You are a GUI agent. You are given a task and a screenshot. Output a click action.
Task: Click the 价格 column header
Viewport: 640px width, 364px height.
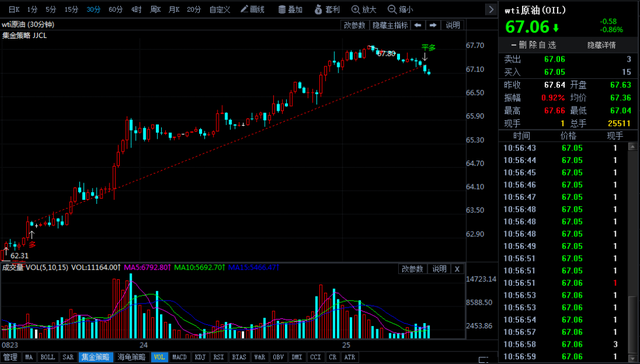click(x=570, y=136)
